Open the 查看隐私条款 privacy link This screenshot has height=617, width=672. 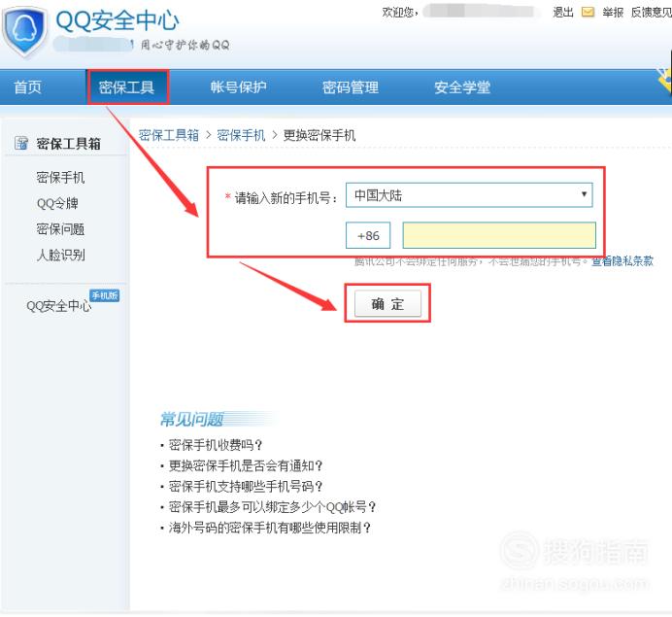622,260
